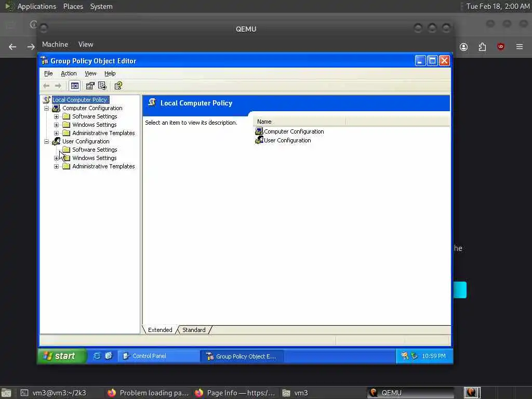The height and width of the screenshot is (399, 532).
Task: Click the Group Policy Object Editor title icon
Action: [45, 61]
